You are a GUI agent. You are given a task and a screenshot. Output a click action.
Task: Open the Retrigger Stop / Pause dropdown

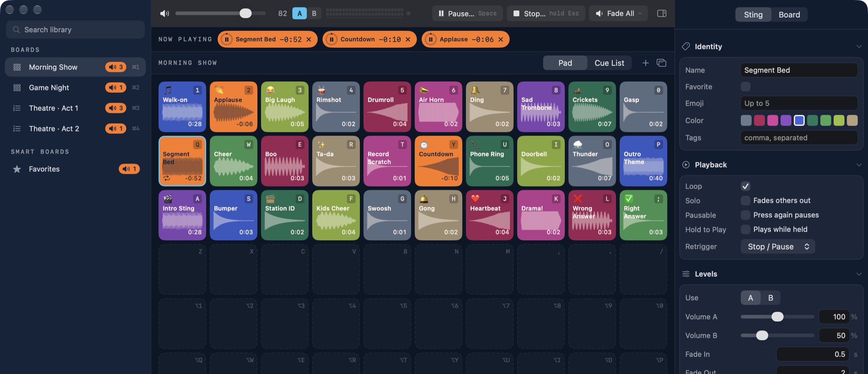[x=778, y=247]
